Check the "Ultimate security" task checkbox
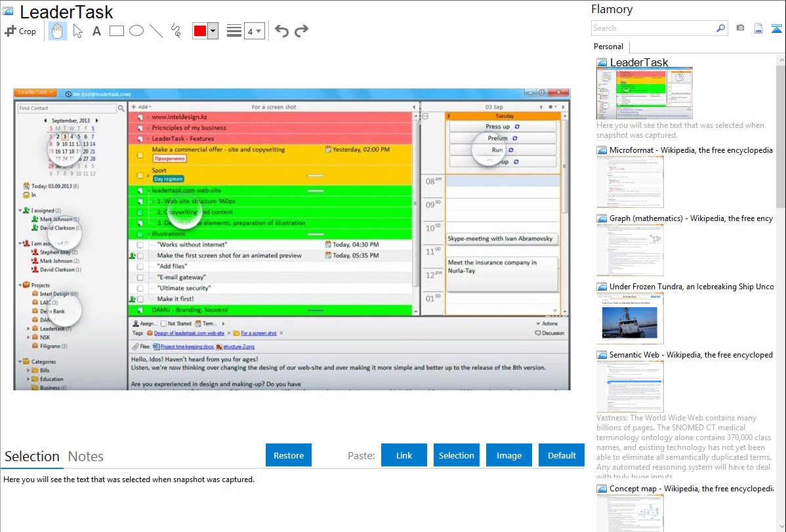Viewport: 786px width, 532px height. click(x=140, y=289)
